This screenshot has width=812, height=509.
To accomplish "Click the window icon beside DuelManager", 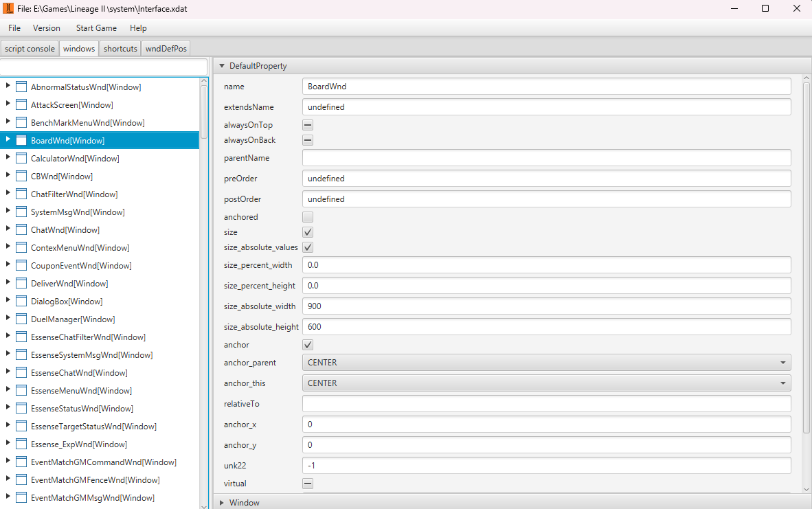I will (21, 319).
